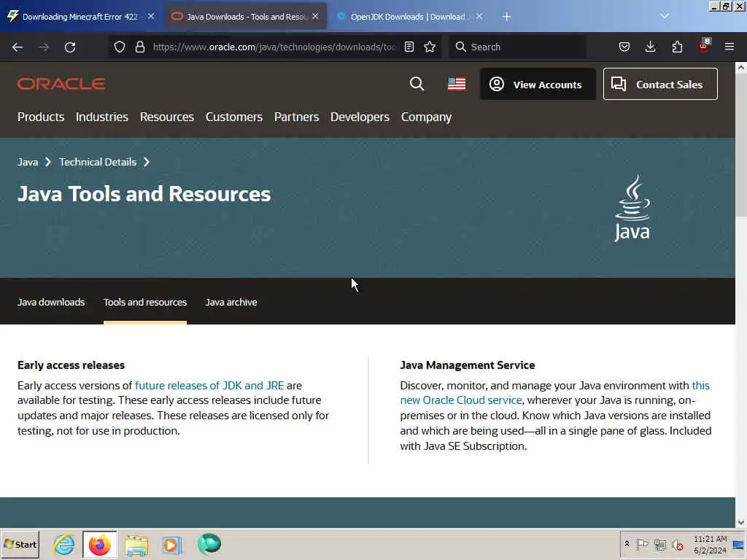The width and height of the screenshot is (747, 560).
Task: Open the tracking protection shield icon
Action: pyautogui.click(x=120, y=47)
